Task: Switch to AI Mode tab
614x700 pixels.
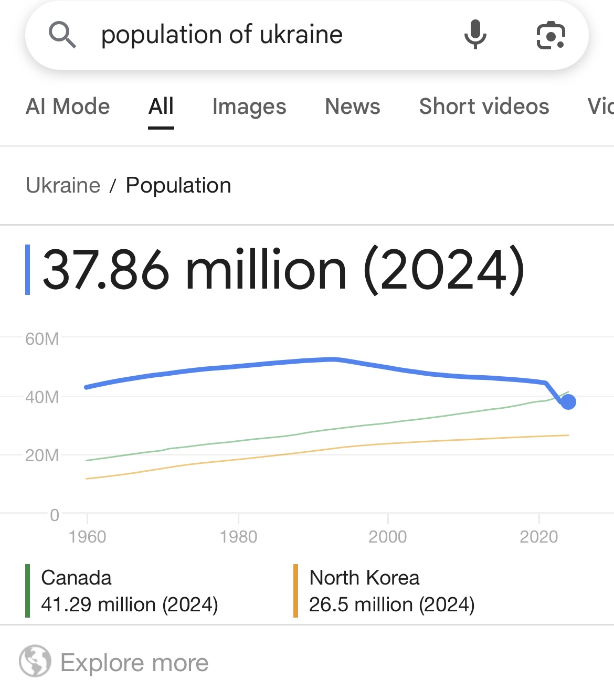Action: [68, 107]
